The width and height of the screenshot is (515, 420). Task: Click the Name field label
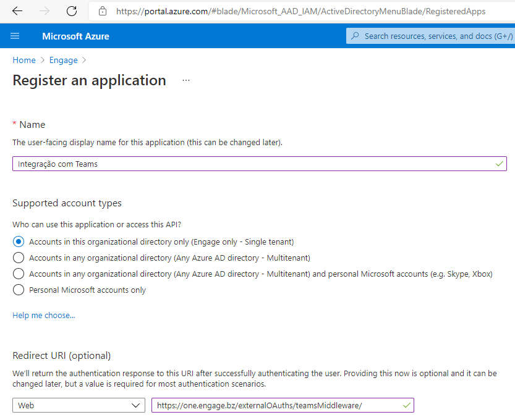pyautogui.click(x=32, y=125)
